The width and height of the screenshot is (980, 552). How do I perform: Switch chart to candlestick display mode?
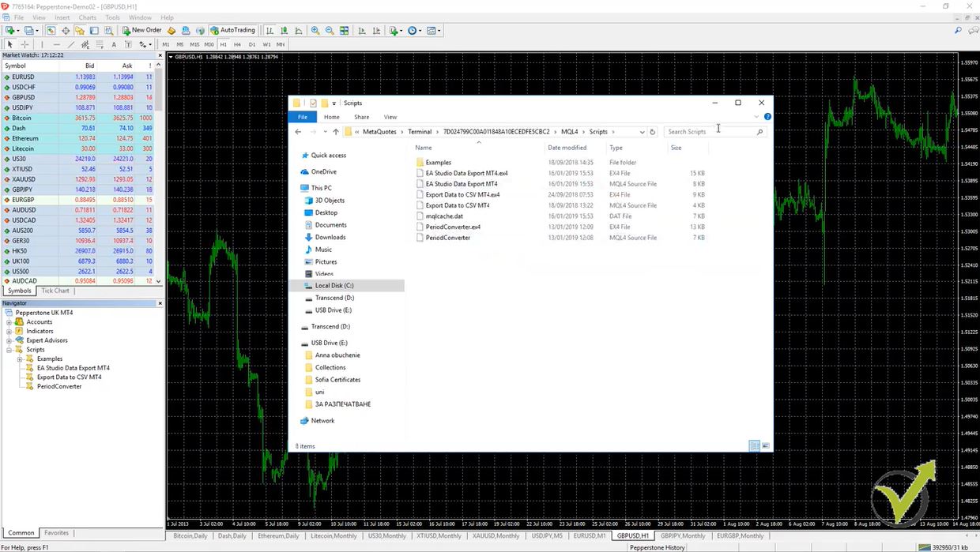[x=285, y=29]
